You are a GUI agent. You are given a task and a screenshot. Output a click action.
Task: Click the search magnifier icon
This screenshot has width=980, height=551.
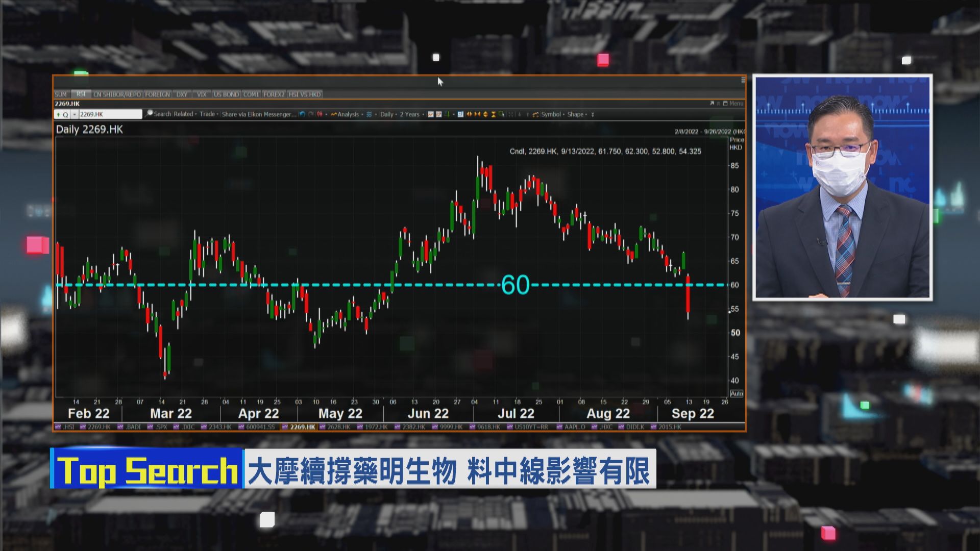click(x=149, y=114)
